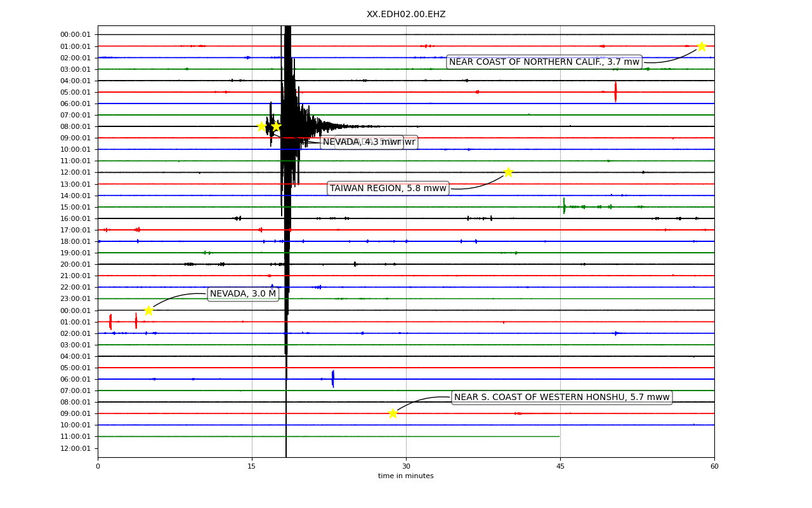The width and height of the screenshot is (812, 508).
Task: Click the green spike on the 15:00:01 trace
Action: [564, 206]
